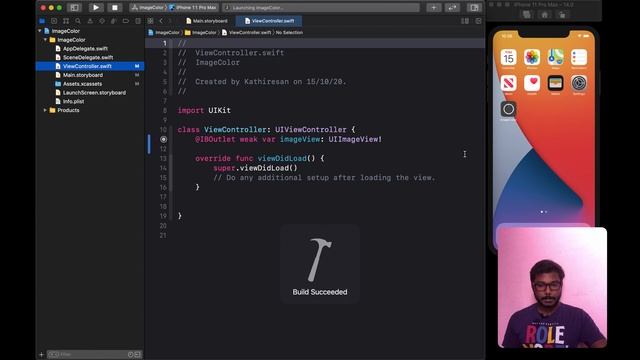Image resolution: width=640 pixels, height=360 pixels.
Task: Open the Library with the plus button
Action: (x=433, y=7)
